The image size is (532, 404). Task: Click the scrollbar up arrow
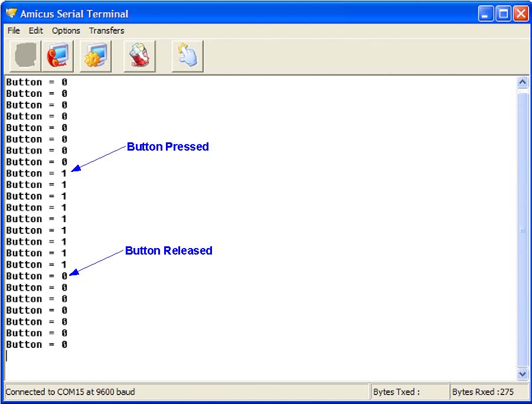[x=523, y=82]
